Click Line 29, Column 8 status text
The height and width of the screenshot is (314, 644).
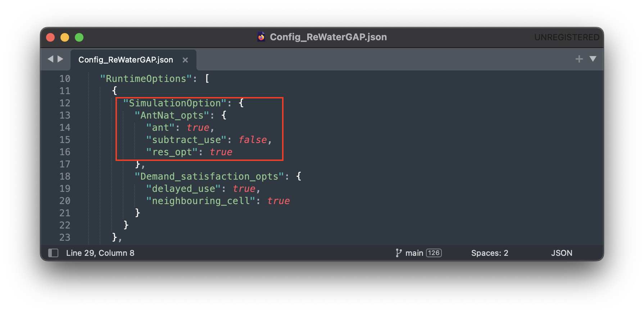(100, 253)
